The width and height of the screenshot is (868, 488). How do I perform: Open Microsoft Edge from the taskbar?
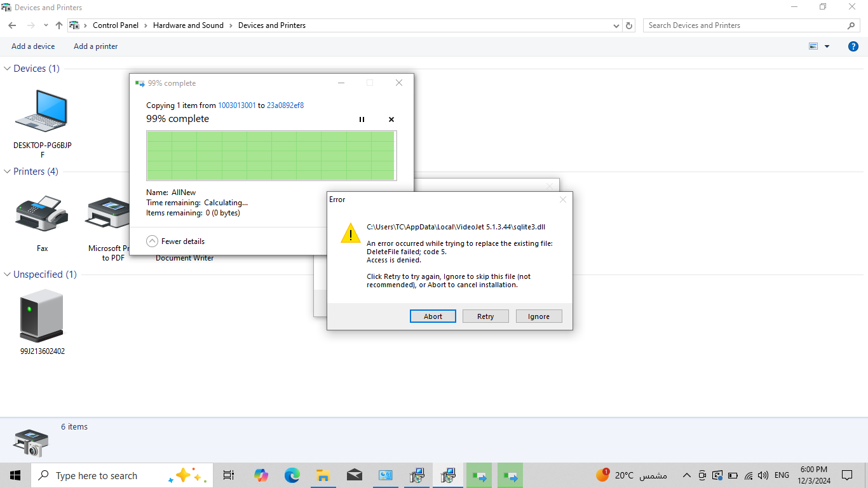tap(292, 475)
